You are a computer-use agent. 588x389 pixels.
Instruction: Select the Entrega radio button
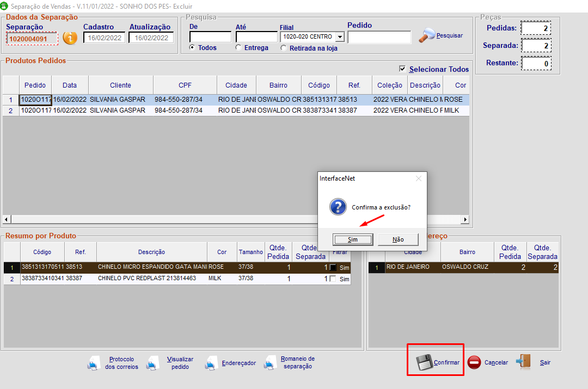point(238,48)
